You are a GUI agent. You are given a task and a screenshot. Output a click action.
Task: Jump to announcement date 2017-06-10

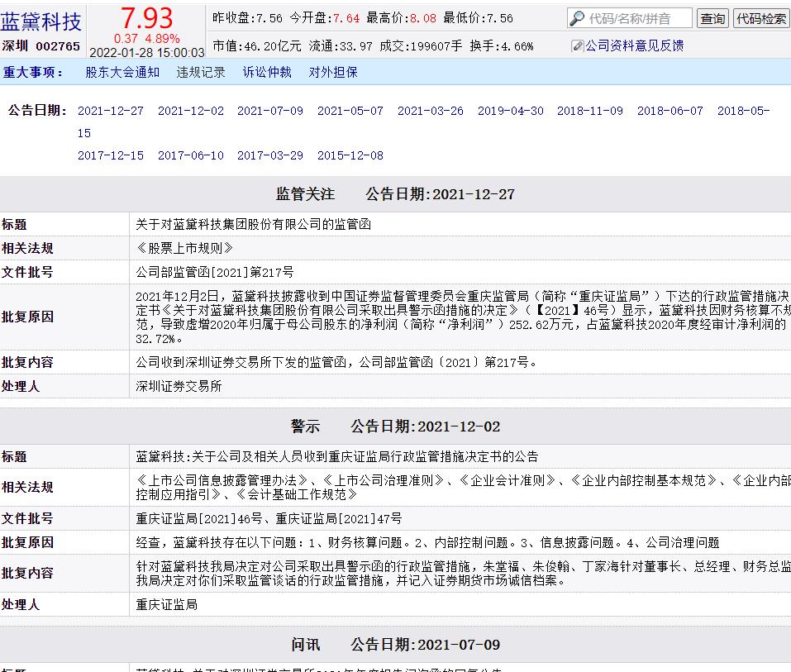click(x=191, y=155)
